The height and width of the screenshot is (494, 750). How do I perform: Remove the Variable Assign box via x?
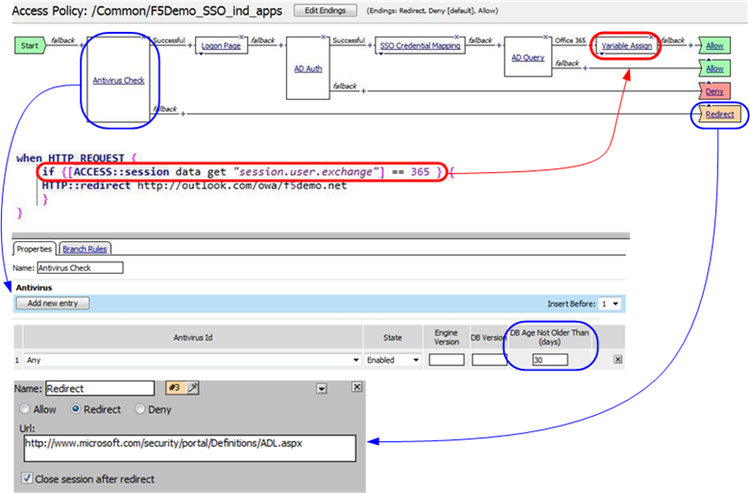pos(651,37)
